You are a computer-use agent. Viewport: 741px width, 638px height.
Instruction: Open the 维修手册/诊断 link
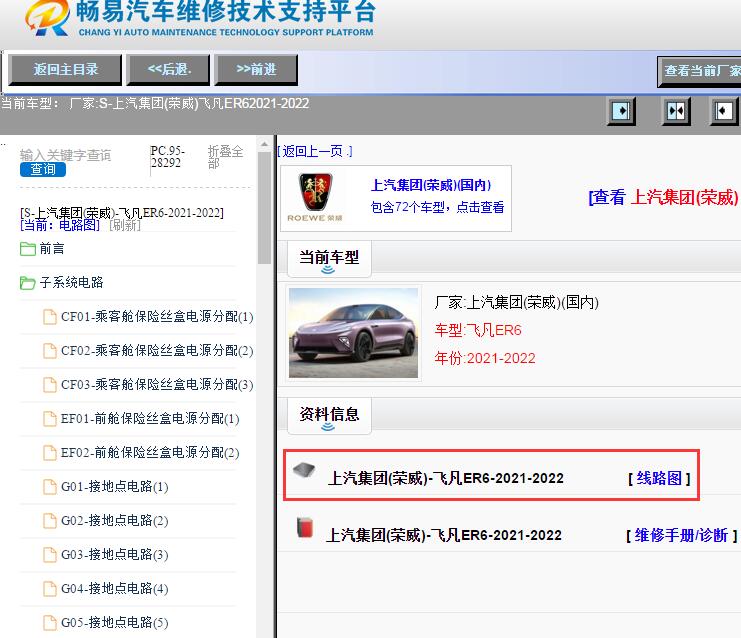coord(681,535)
